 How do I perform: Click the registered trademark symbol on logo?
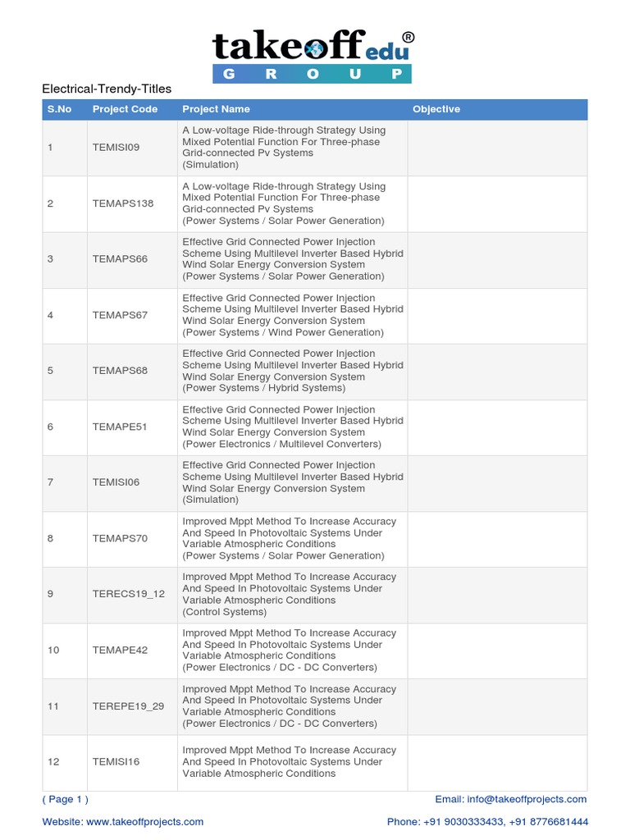coord(408,37)
